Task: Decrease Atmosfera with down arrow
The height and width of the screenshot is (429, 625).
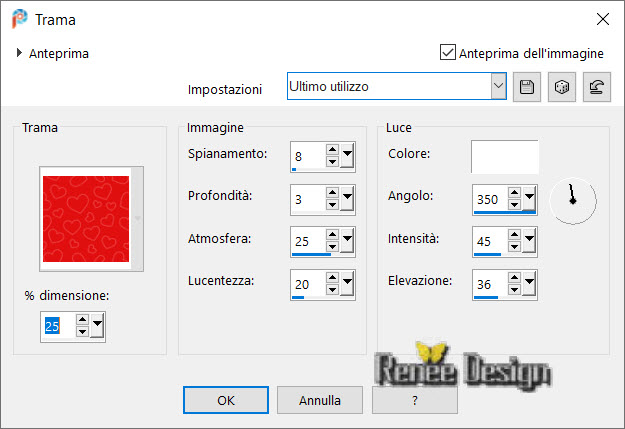Action: pos(332,247)
